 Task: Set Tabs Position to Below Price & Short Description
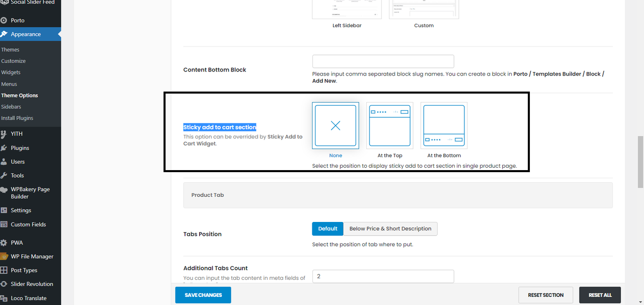pos(390,228)
